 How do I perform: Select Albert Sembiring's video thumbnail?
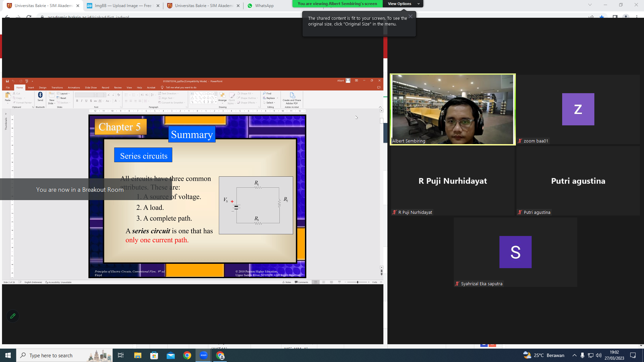coord(453,110)
